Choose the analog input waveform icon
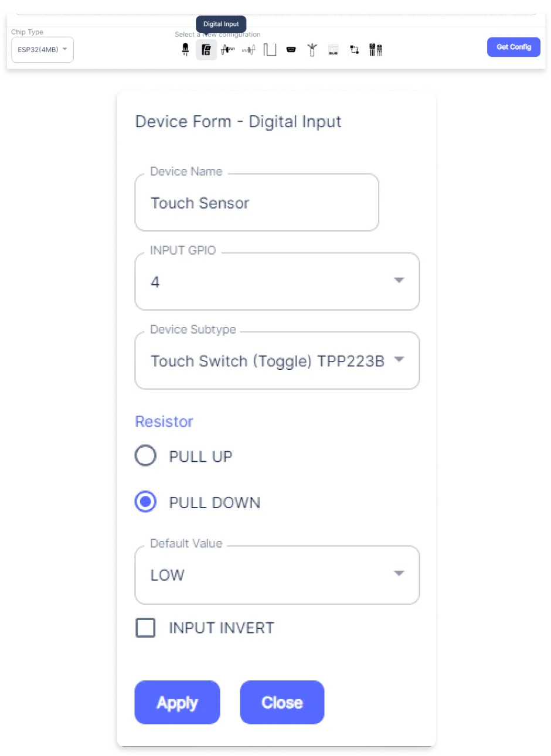Image resolution: width=551 pixels, height=756 pixels. 227,50
